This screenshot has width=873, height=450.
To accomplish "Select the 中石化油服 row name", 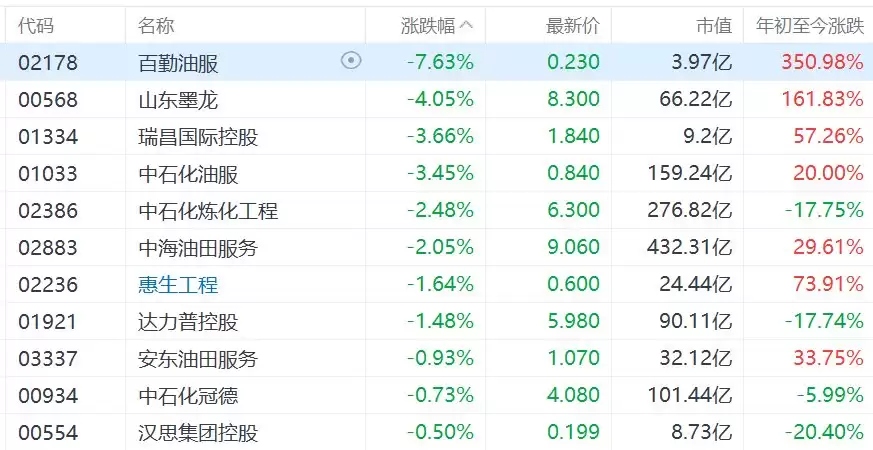I will click(x=187, y=173).
